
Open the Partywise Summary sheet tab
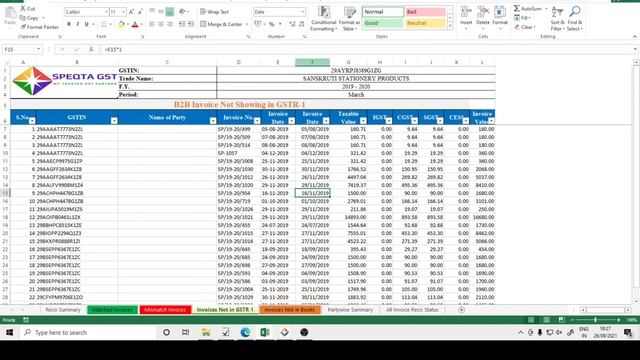click(350, 310)
